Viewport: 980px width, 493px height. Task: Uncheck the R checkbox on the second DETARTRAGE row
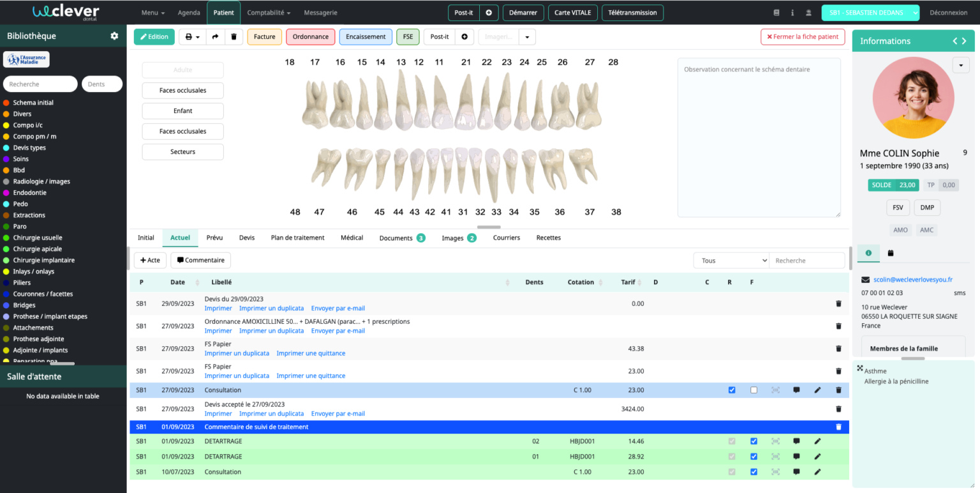point(754,456)
